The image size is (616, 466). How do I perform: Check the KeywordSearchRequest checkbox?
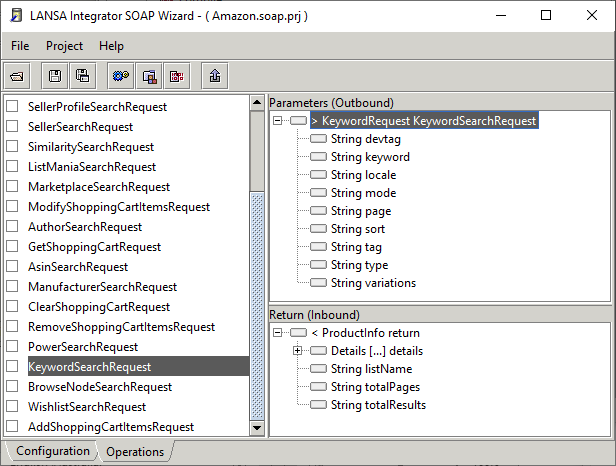pyautogui.click(x=12, y=366)
